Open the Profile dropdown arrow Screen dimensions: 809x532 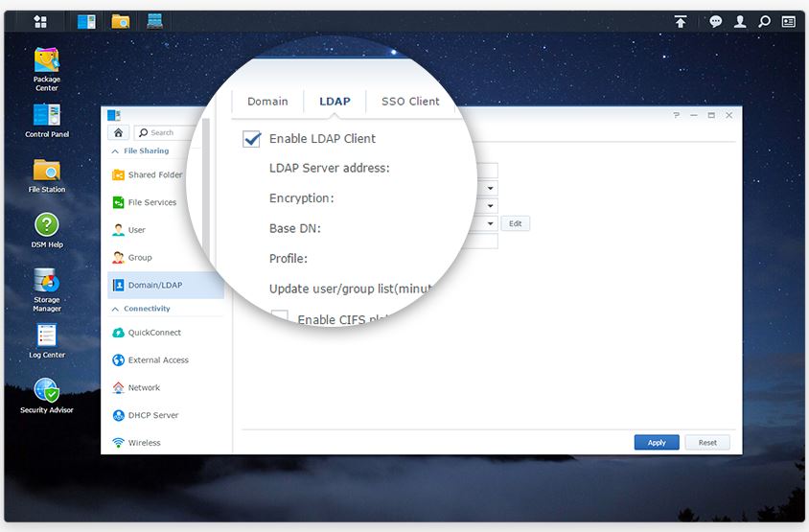coord(490,223)
